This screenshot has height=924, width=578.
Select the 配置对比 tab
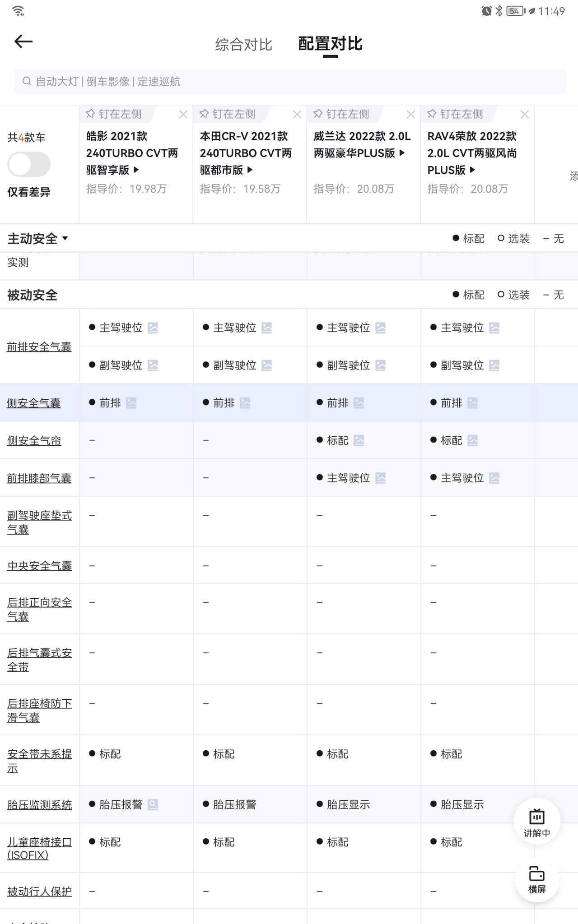click(330, 44)
